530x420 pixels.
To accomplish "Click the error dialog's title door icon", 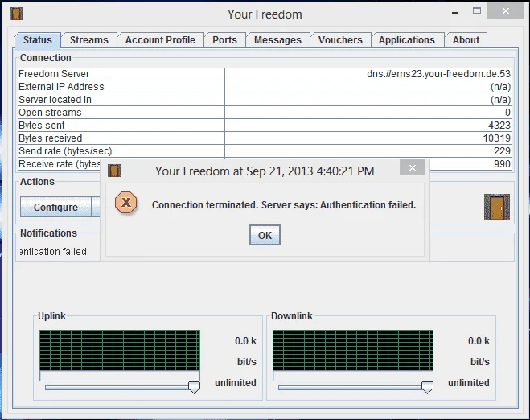I will (x=114, y=171).
